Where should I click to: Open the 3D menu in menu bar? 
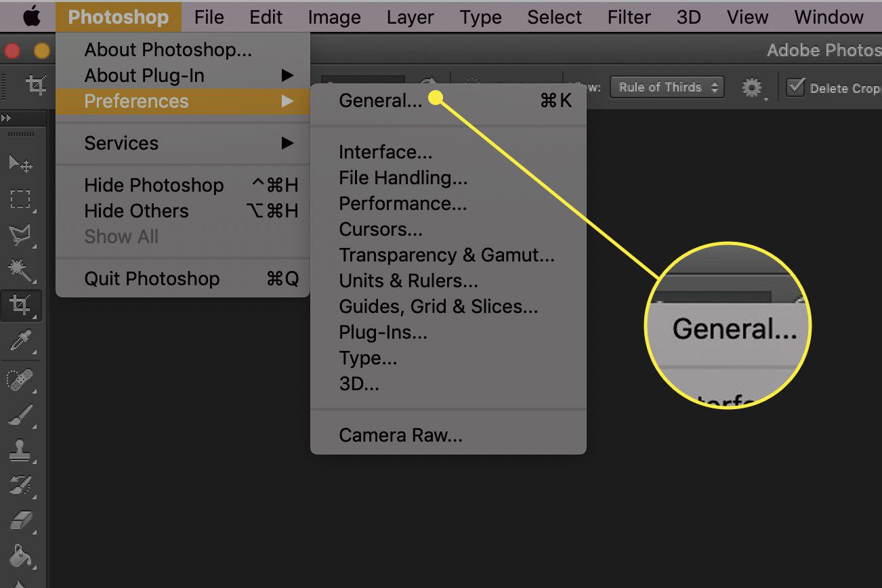pos(689,17)
